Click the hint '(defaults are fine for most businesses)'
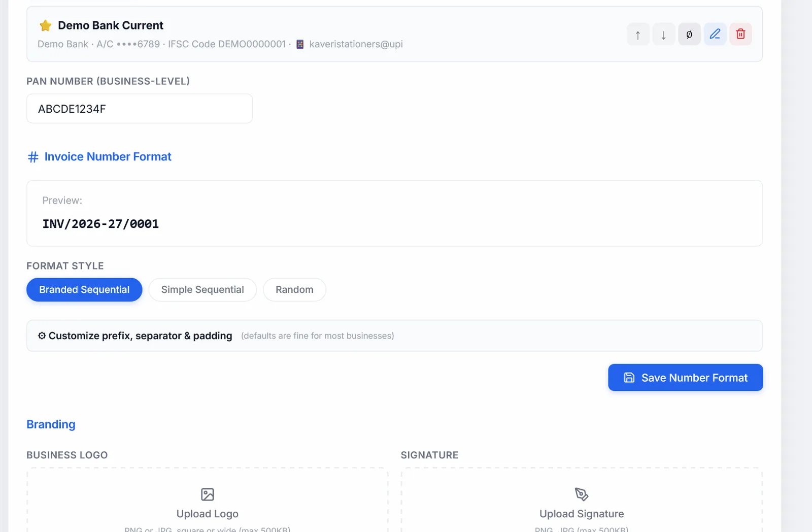812x532 pixels. 318,336
